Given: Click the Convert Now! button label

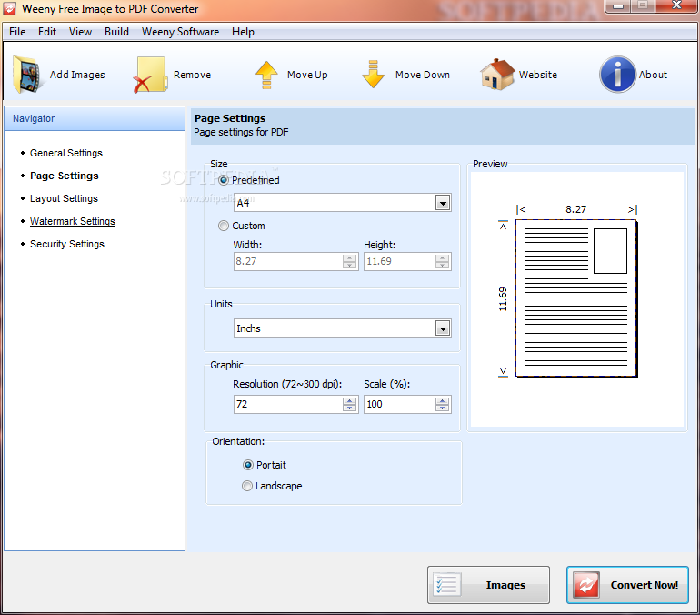Looking at the screenshot, I should click(x=645, y=585).
